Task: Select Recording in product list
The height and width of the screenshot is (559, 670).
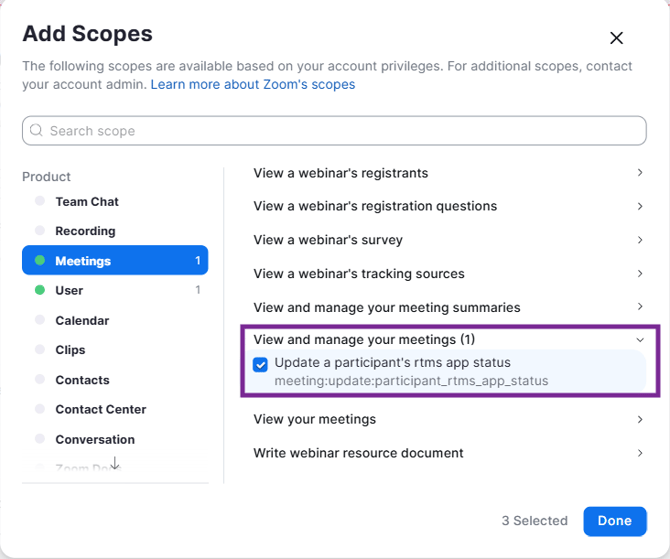Action: click(85, 231)
